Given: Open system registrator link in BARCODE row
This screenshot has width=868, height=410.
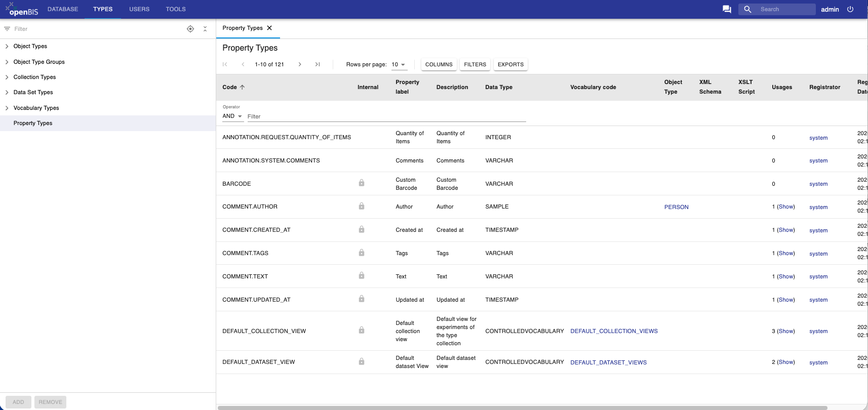Looking at the screenshot, I should click(818, 184).
